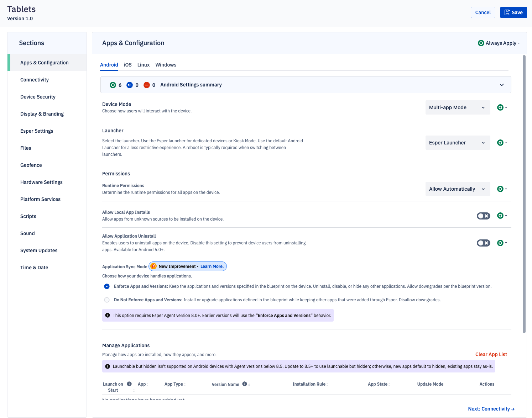Click the apply-mode icon beside Allow Application Uninstall
Viewport: 532px width, 418px height.
point(500,243)
